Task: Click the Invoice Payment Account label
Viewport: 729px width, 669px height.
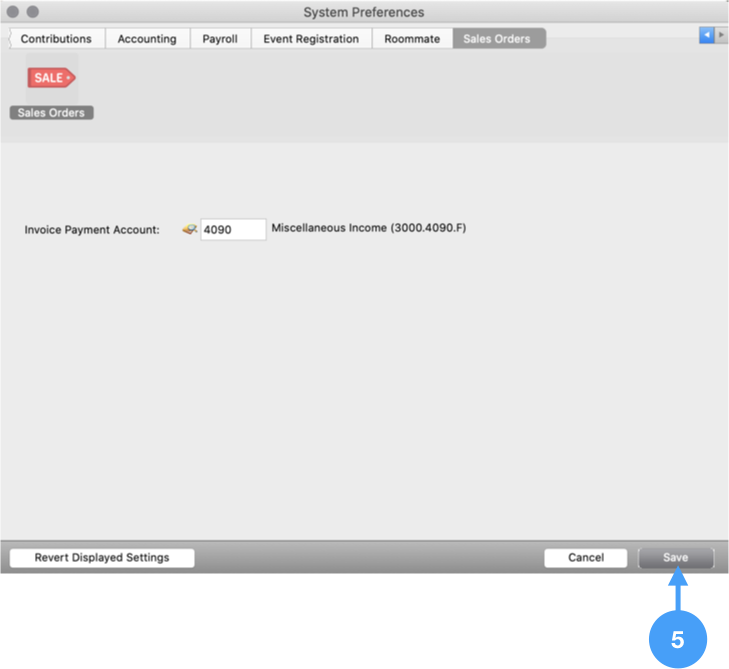Action: pyautogui.click(x=92, y=230)
